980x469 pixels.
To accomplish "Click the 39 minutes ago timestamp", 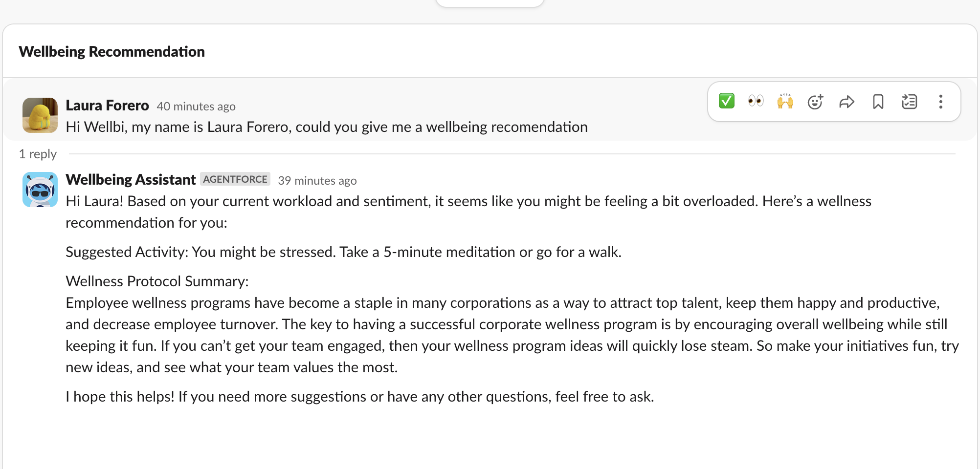I will [317, 181].
